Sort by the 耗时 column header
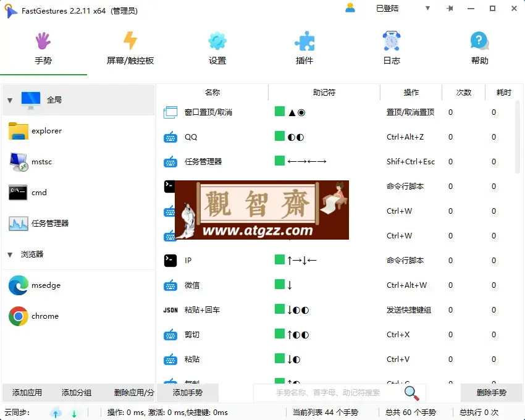 [503, 93]
